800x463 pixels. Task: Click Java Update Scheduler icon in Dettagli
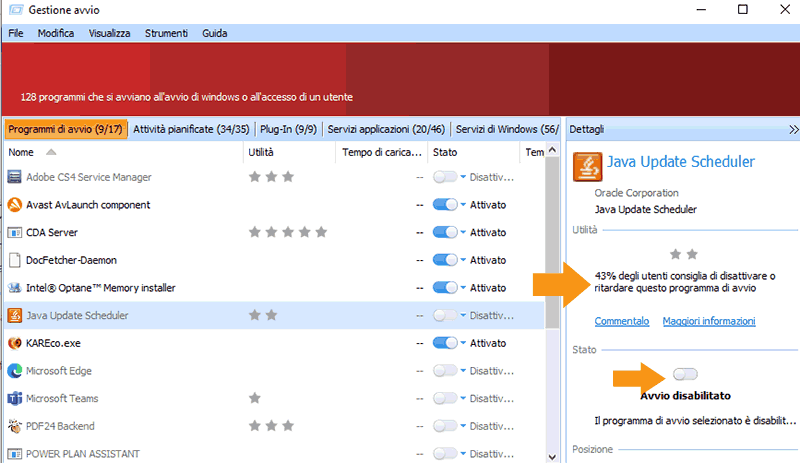pyautogui.click(x=587, y=166)
